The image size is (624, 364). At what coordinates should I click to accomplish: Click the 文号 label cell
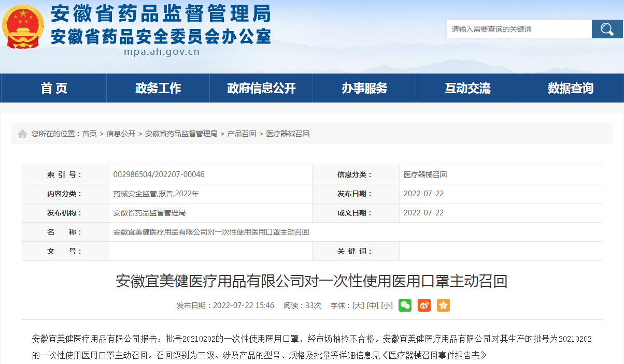[x=65, y=251]
